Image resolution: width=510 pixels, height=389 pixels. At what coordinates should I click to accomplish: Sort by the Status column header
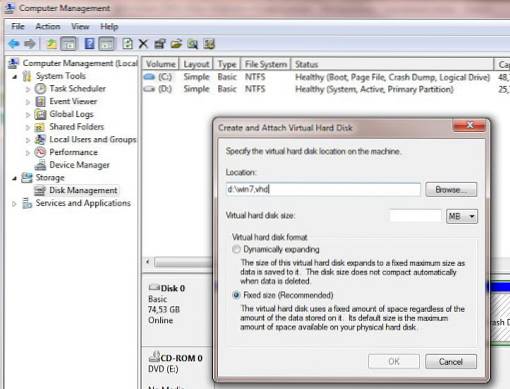point(392,64)
